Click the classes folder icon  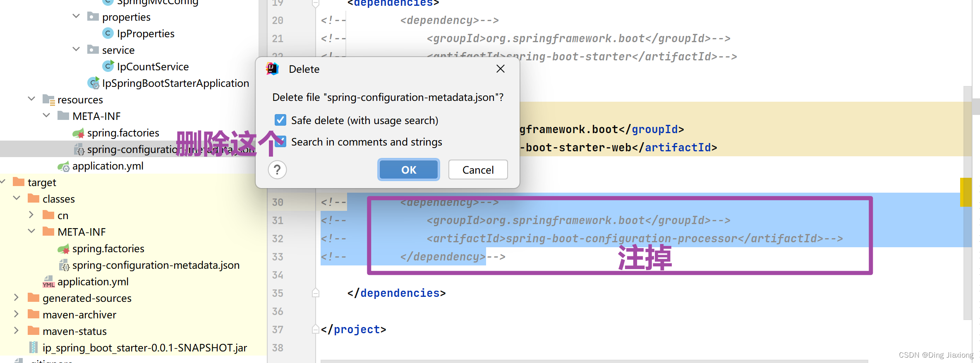pos(34,198)
